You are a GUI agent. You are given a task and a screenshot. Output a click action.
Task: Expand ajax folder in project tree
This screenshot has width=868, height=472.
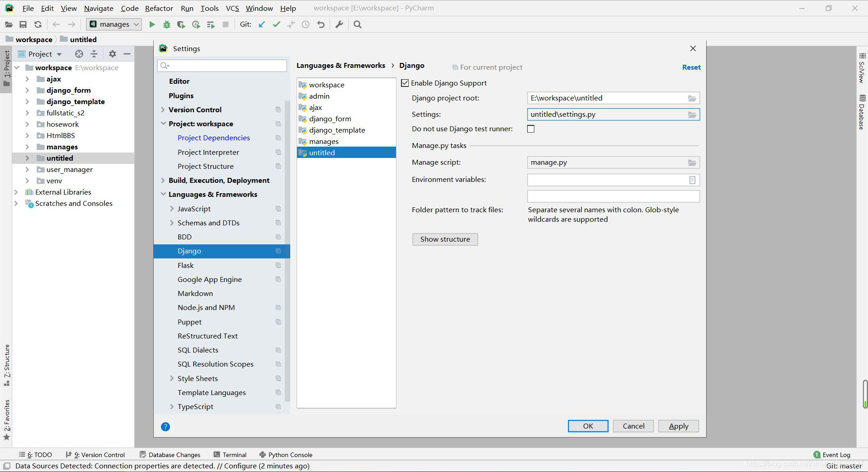click(x=27, y=79)
